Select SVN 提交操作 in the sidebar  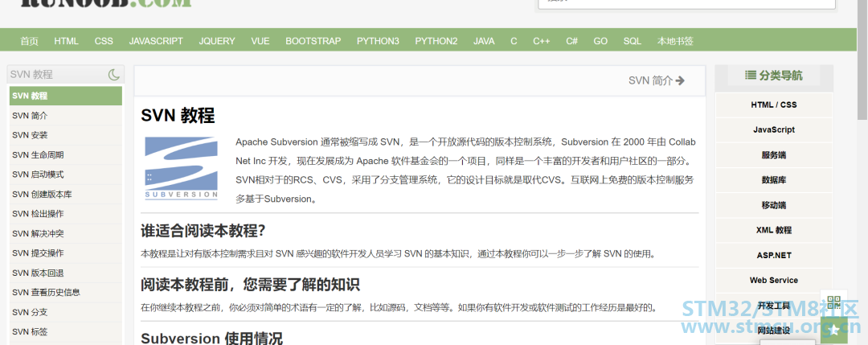click(x=66, y=253)
